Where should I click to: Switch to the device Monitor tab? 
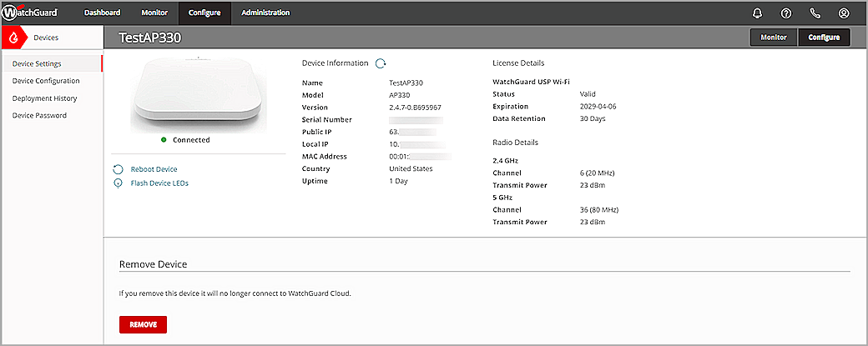tap(774, 38)
